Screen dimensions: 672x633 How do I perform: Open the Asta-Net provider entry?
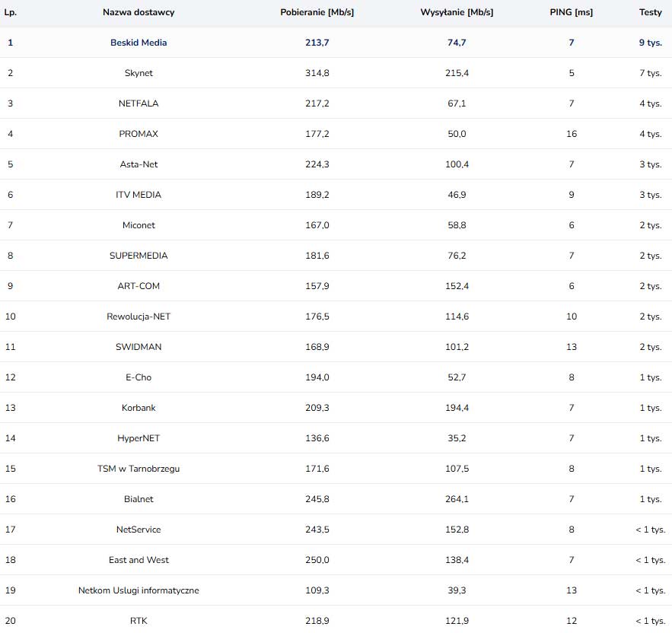coord(139,164)
